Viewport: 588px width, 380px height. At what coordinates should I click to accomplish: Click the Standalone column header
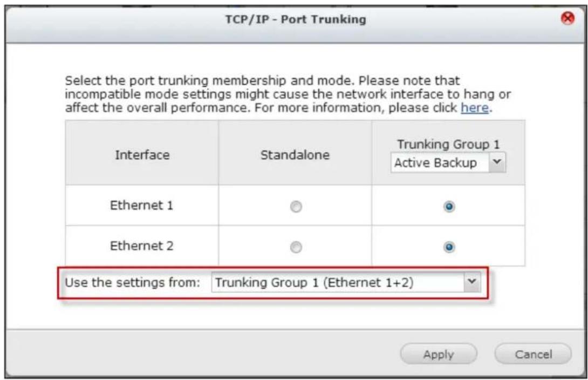point(294,155)
